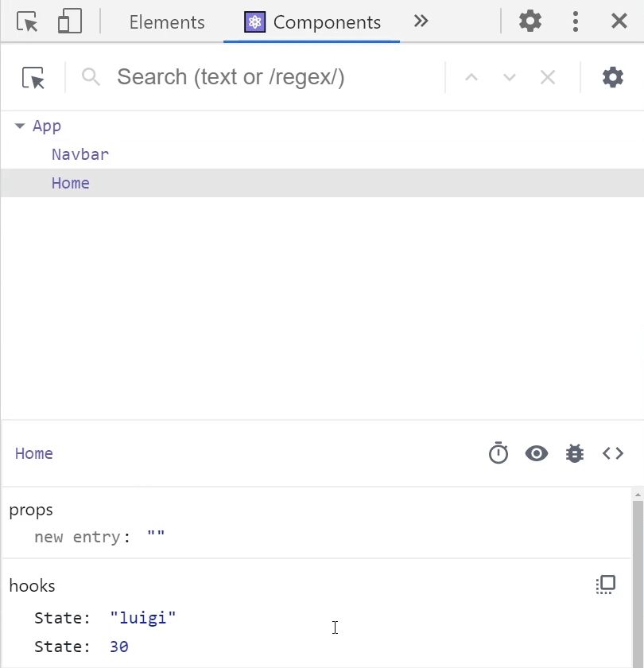View source for Home component

(x=613, y=453)
